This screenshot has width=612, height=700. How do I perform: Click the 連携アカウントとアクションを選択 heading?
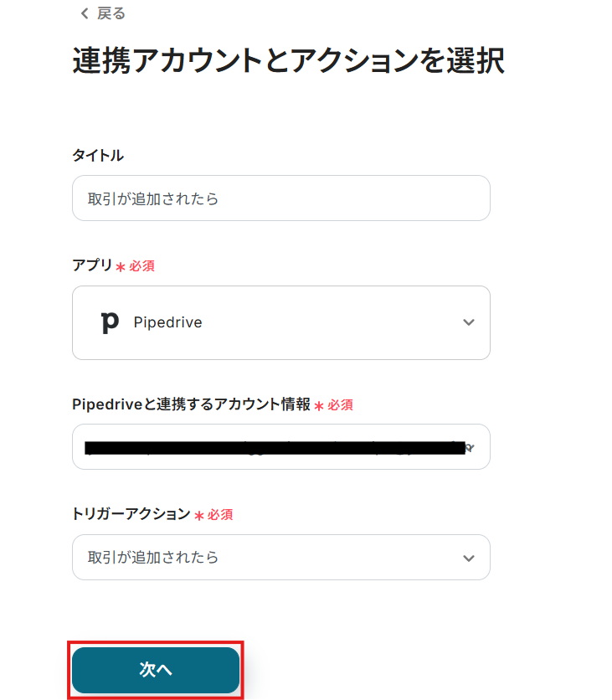pyautogui.click(x=288, y=62)
